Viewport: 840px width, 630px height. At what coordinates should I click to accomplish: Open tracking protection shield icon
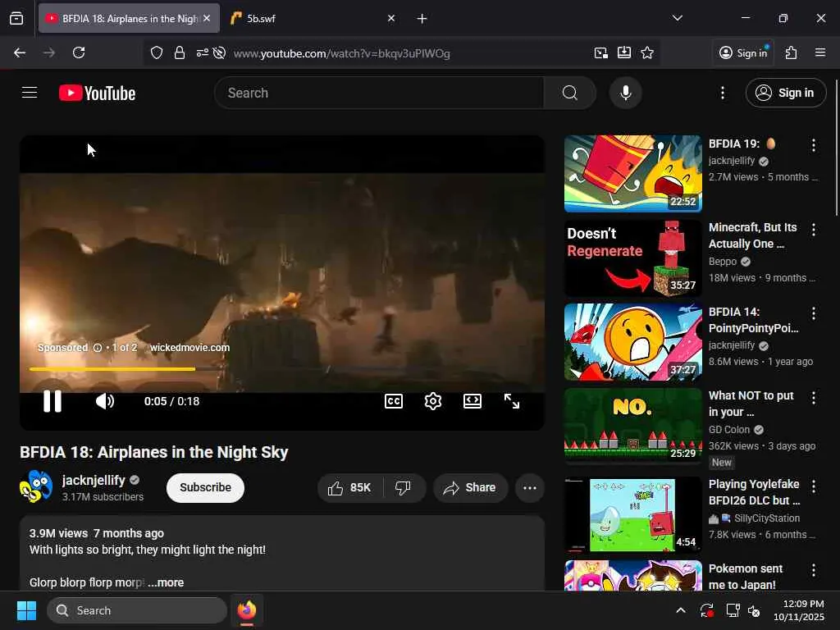point(157,52)
